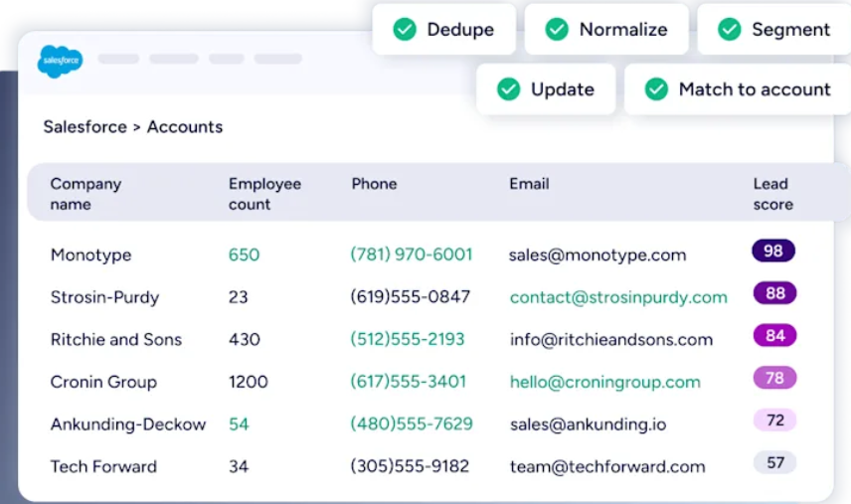
Task: Click email sales@monotype.com
Action: [x=597, y=255]
